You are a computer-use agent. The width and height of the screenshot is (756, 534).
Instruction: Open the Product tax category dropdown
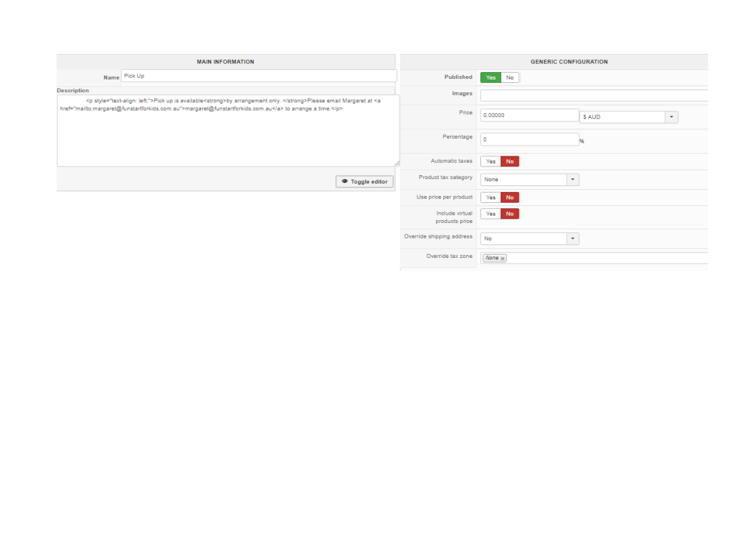pos(530,179)
